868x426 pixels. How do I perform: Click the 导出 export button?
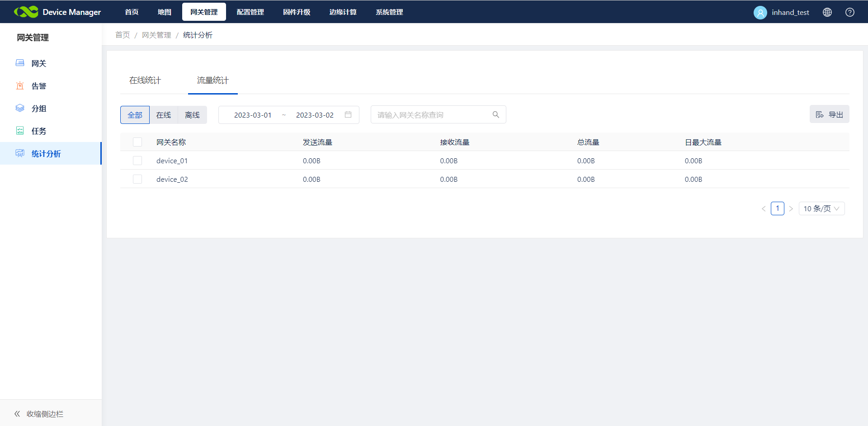coord(830,114)
